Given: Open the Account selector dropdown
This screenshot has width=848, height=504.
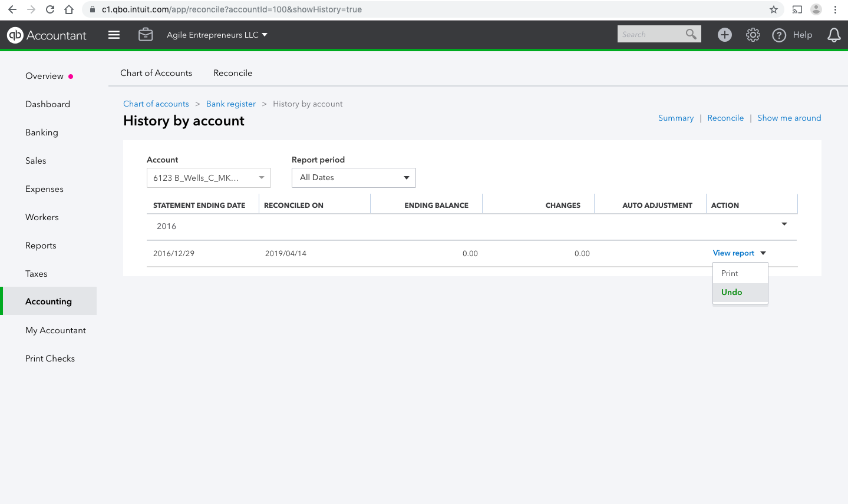Looking at the screenshot, I should click(209, 178).
